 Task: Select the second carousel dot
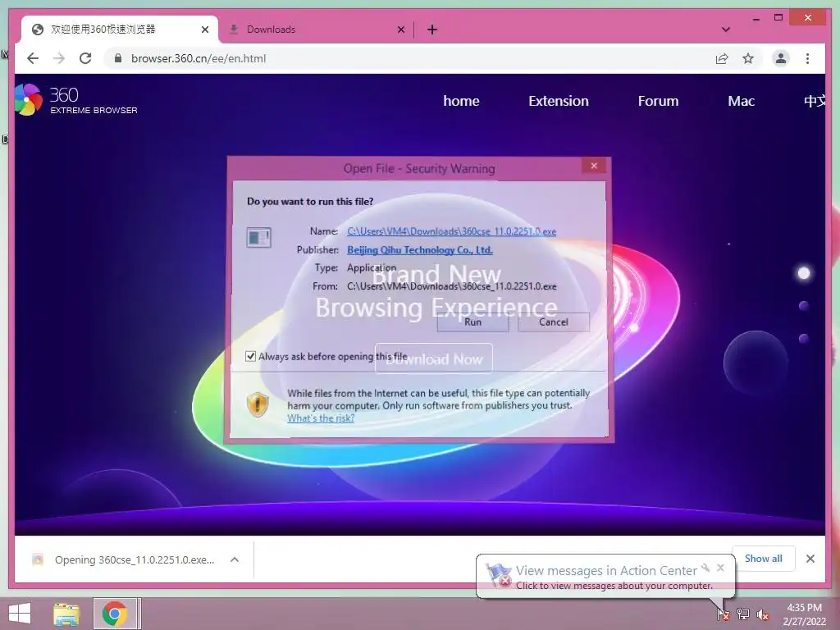click(804, 306)
